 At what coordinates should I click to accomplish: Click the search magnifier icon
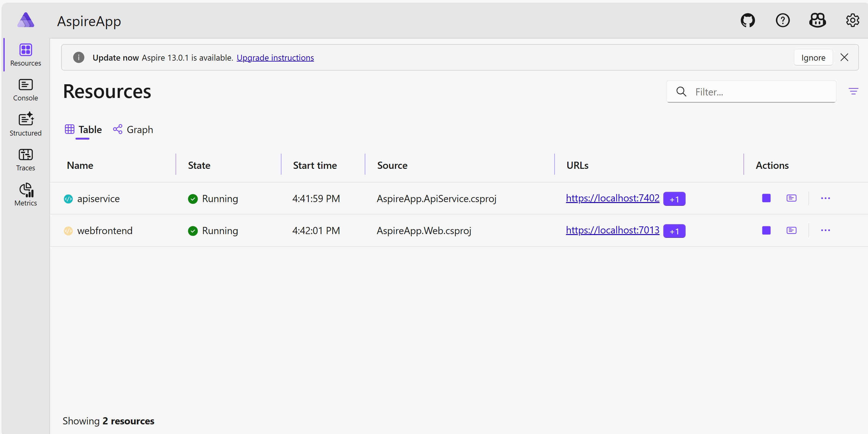click(x=681, y=91)
